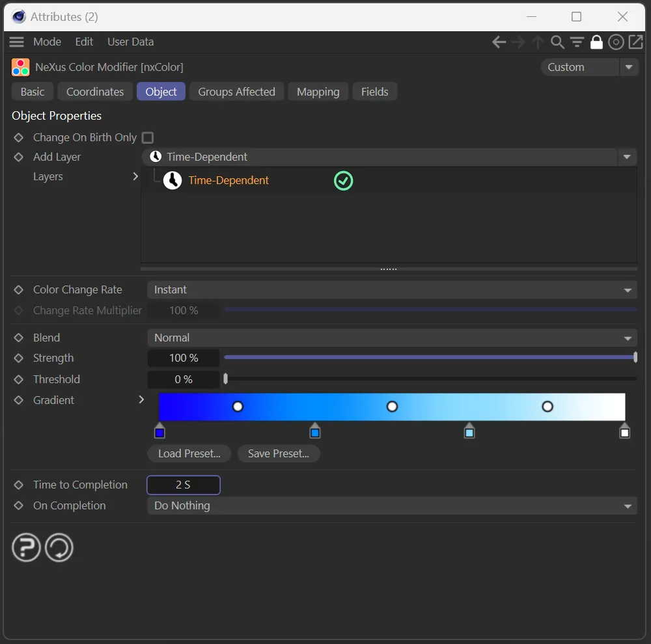Click the Save Preset button

coord(278,454)
